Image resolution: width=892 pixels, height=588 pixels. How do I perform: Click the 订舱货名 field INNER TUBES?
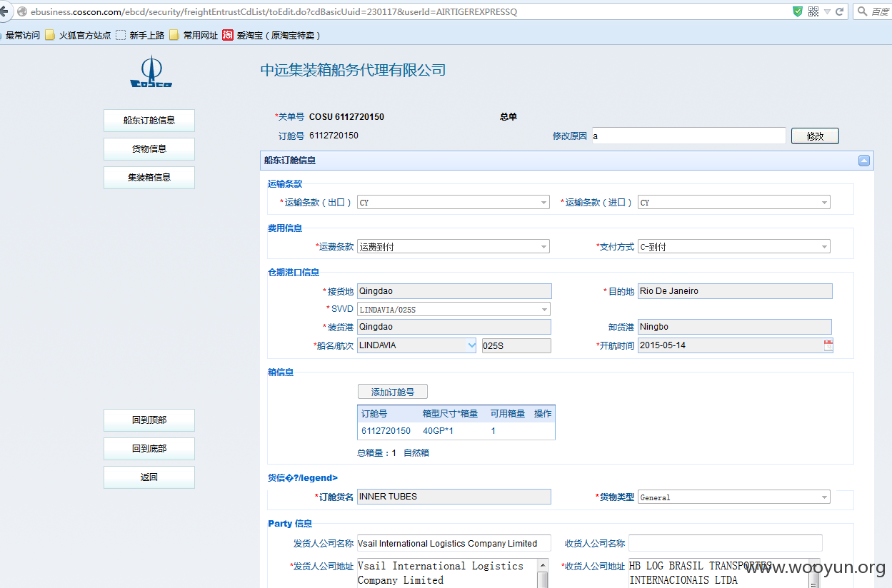pyautogui.click(x=454, y=497)
